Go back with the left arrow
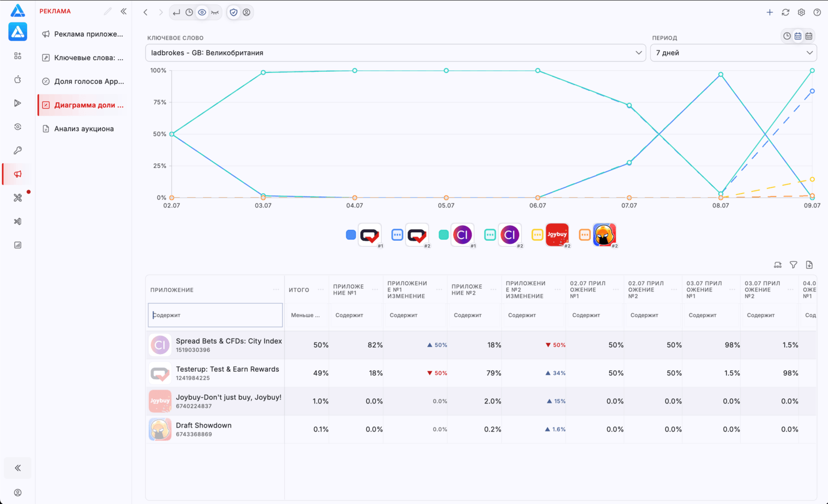 coord(145,12)
